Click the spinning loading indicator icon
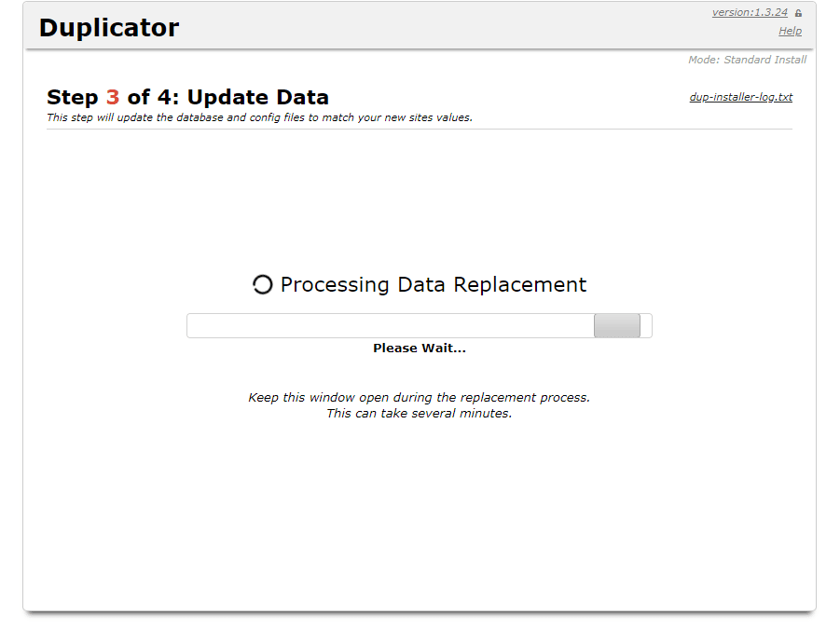 [x=263, y=285]
